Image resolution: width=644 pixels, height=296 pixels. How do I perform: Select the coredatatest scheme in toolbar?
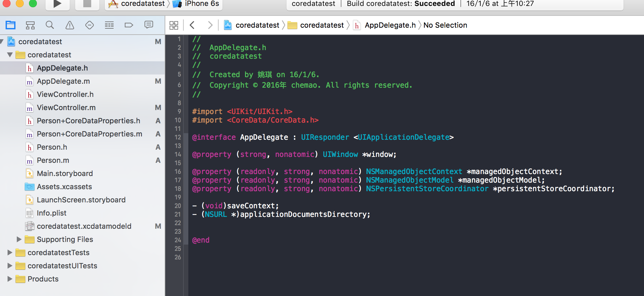pos(136,4)
